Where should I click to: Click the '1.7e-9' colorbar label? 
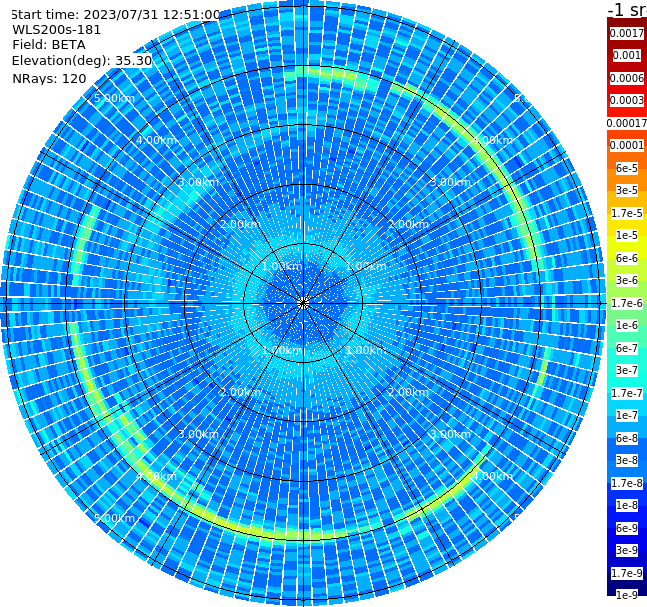tap(627, 573)
